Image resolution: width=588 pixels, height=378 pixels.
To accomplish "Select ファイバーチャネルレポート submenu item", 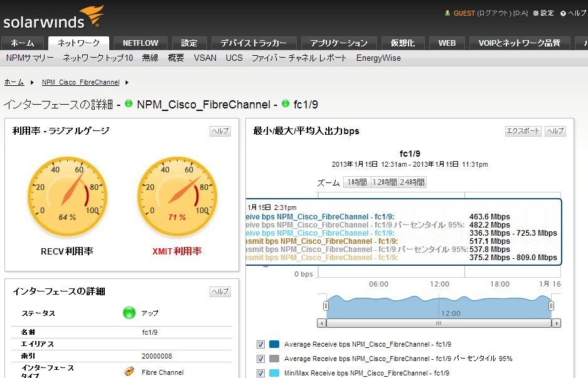I will point(299,58).
